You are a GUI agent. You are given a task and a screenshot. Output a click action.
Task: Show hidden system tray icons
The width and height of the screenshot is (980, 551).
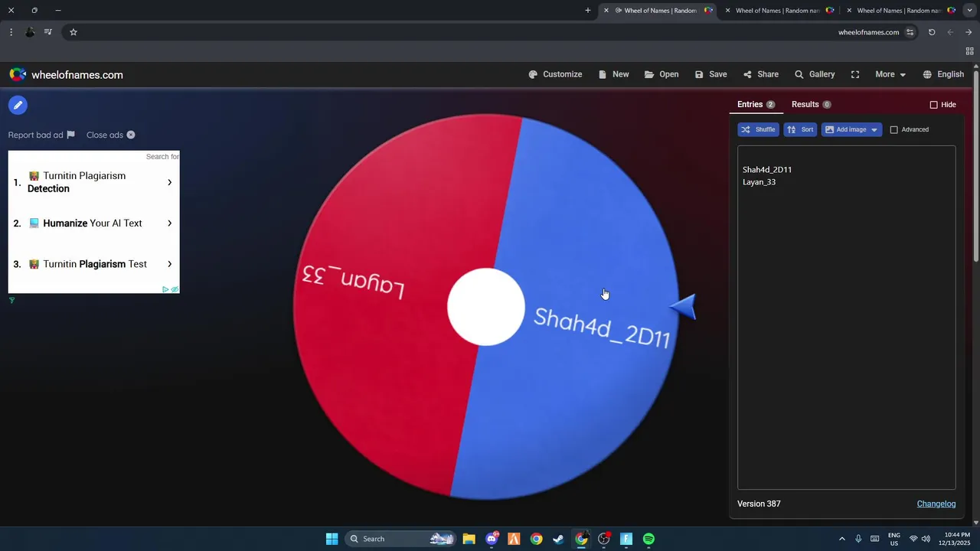(x=842, y=539)
